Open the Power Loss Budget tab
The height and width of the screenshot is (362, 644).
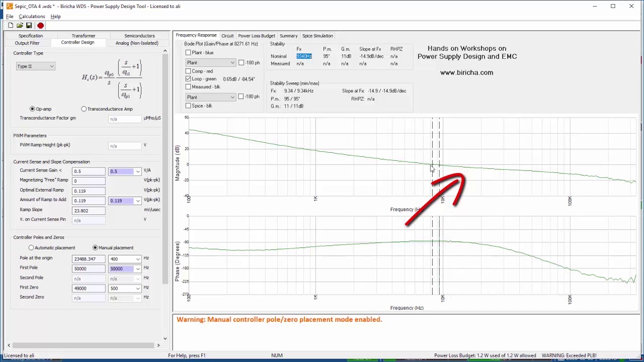click(257, 36)
